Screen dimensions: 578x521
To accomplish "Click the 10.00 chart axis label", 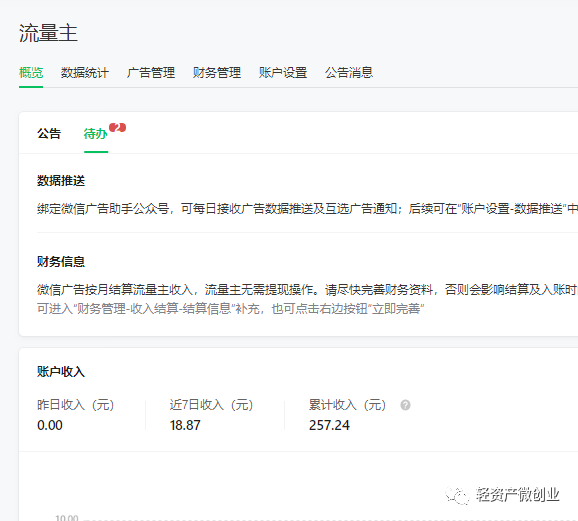I will tap(67, 518).
